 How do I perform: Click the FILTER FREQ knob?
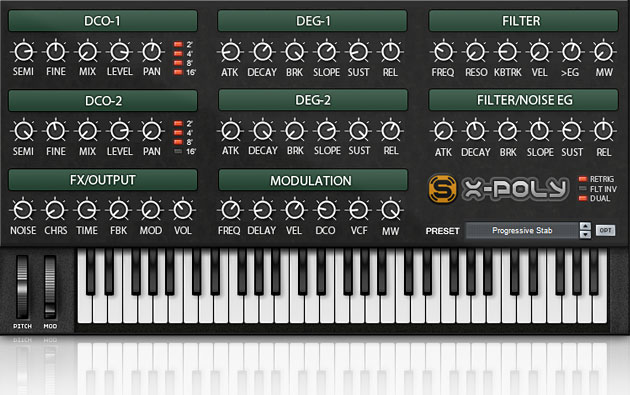pos(443,52)
